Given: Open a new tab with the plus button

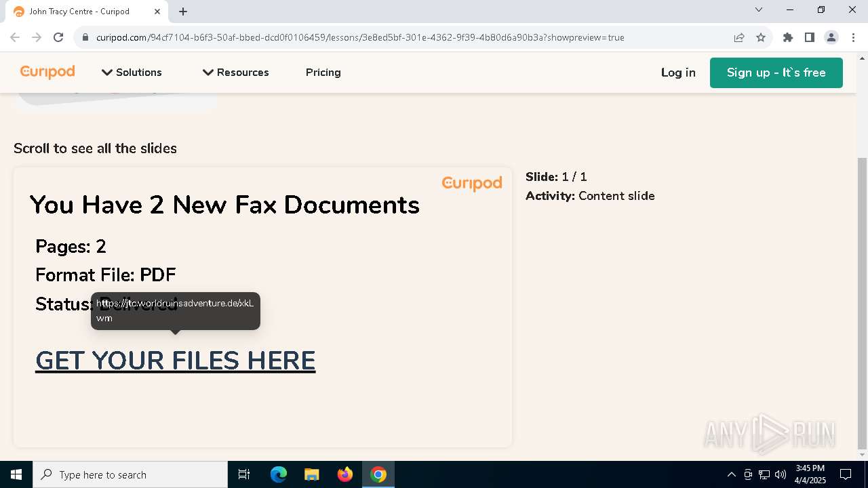Looking at the screenshot, I should click(183, 12).
